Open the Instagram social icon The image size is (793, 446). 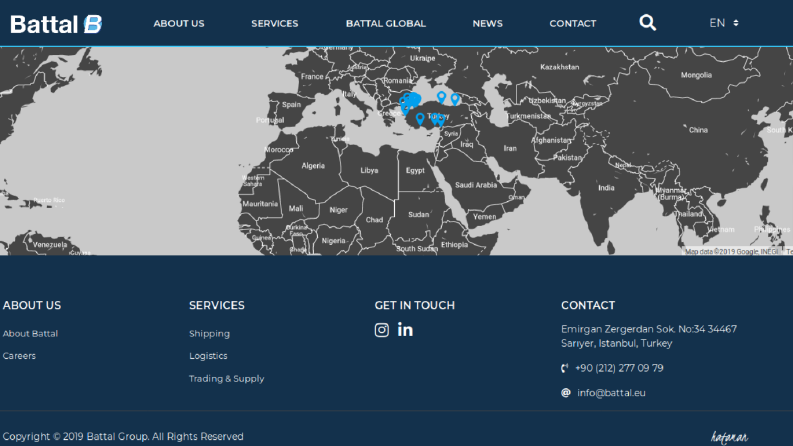382,330
